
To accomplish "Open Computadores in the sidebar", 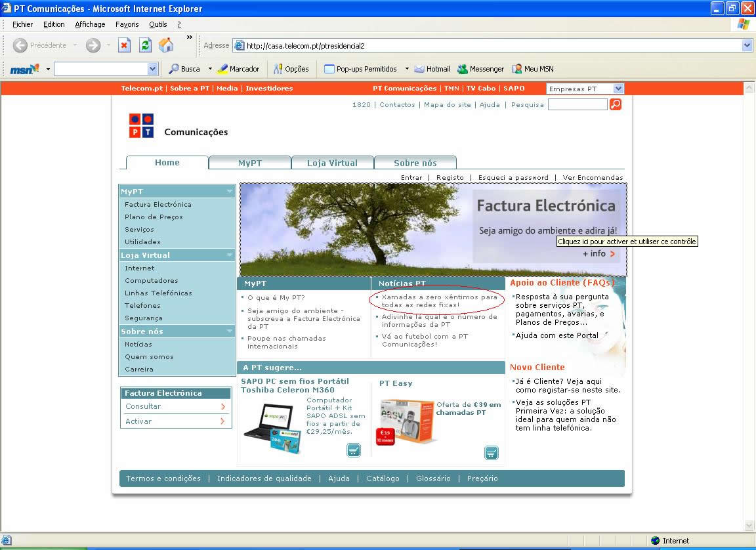I will (152, 280).
